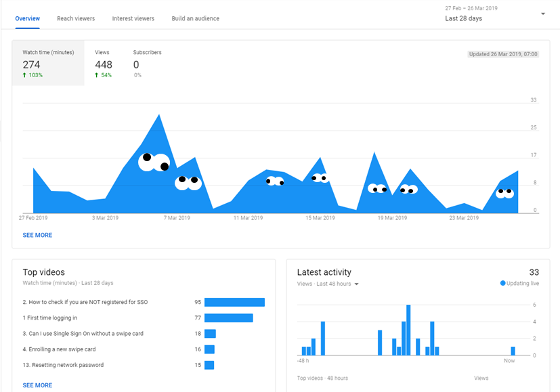This screenshot has width=560, height=392.
Task: Switch to Interest viewers tab
Action: 133,18
